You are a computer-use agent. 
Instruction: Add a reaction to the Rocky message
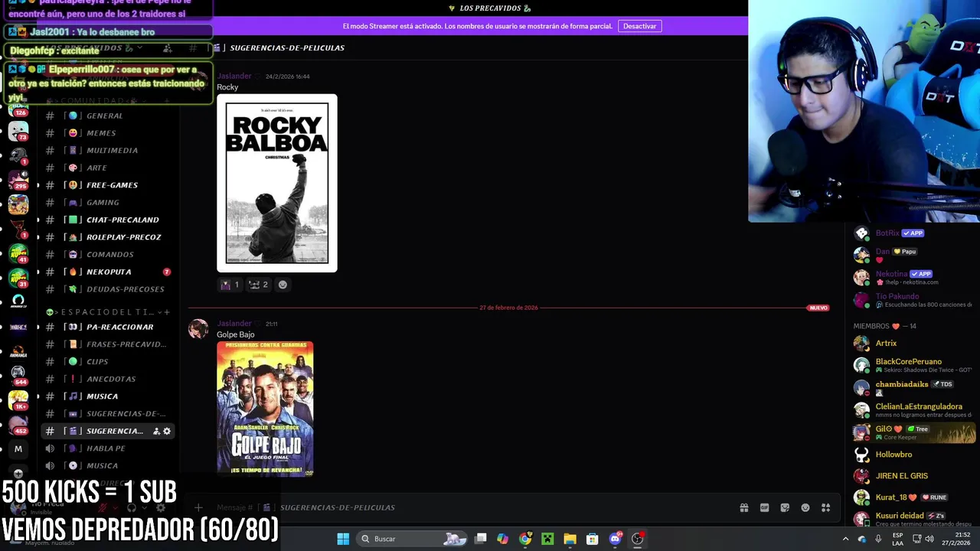[x=283, y=285]
